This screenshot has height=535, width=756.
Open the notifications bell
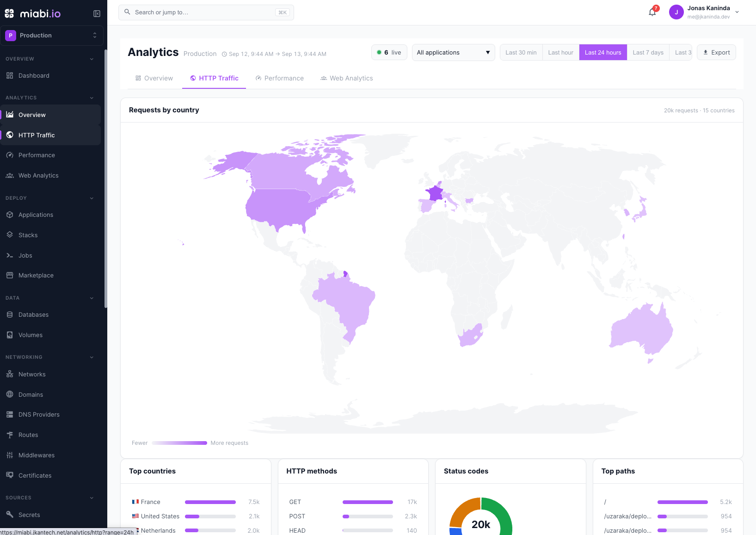(652, 12)
